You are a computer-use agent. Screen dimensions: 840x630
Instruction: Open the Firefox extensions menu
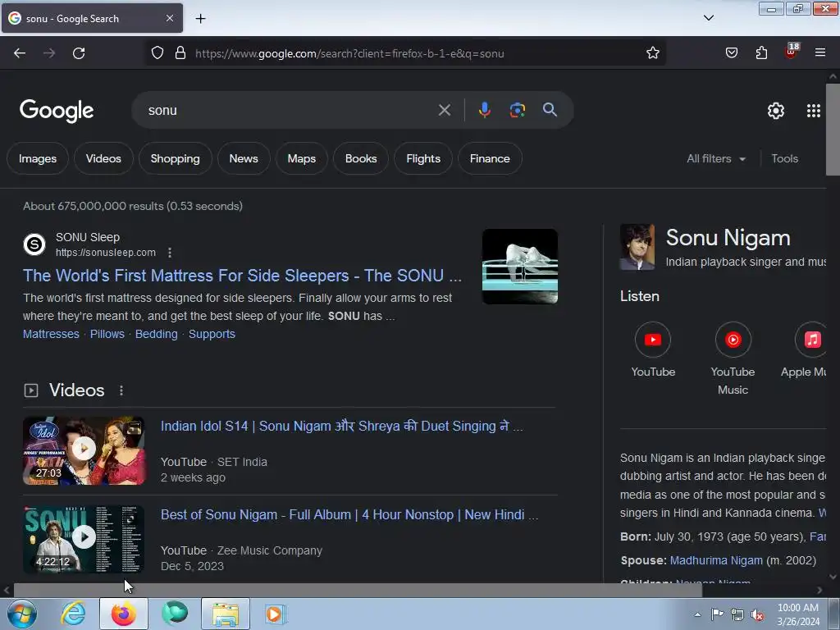(761, 53)
